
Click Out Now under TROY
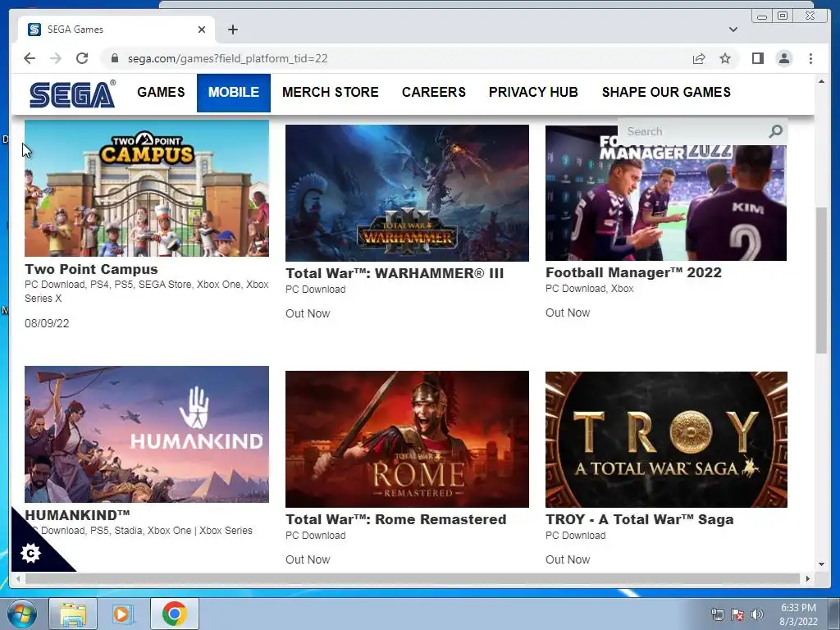568,559
